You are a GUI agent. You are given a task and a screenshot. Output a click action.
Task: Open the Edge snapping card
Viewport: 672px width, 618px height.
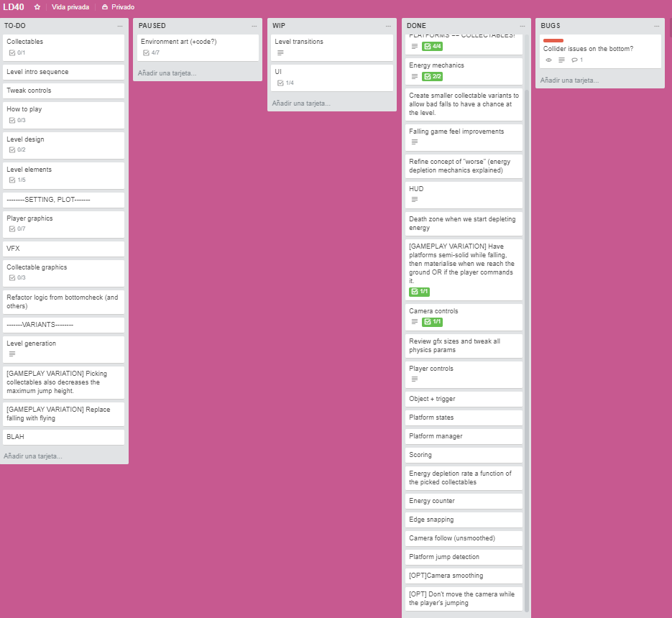464,520
